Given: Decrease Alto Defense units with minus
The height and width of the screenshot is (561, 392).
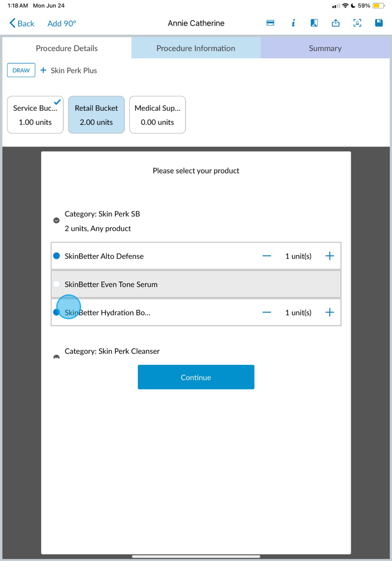Looking at the screenshot, I should point(267,256).
